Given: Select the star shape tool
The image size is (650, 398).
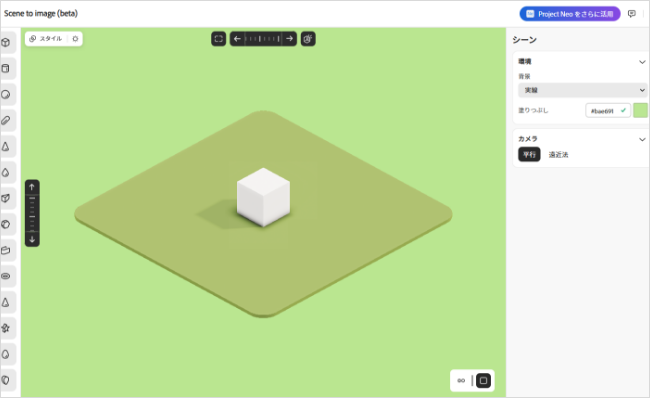Looking at the screenshot, I should [x=6, y=328].
